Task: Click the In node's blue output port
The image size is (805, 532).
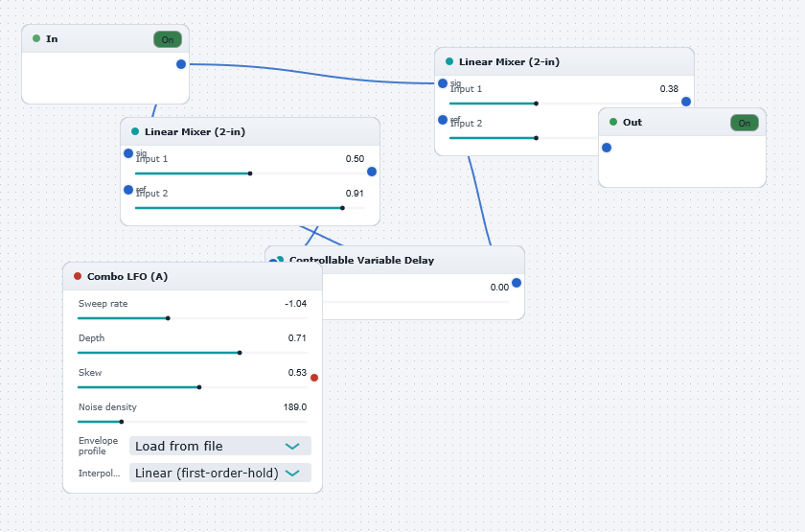Action: [181, 64]
